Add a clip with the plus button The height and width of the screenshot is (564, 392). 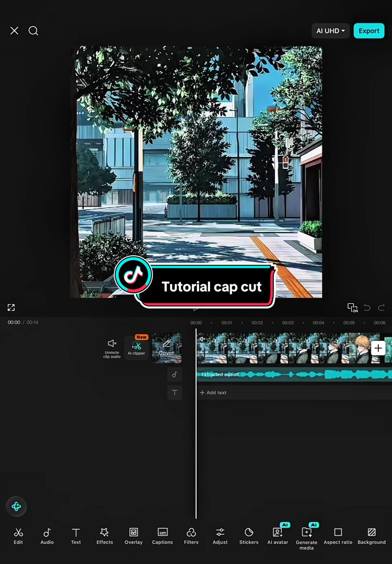pos(378,348)
